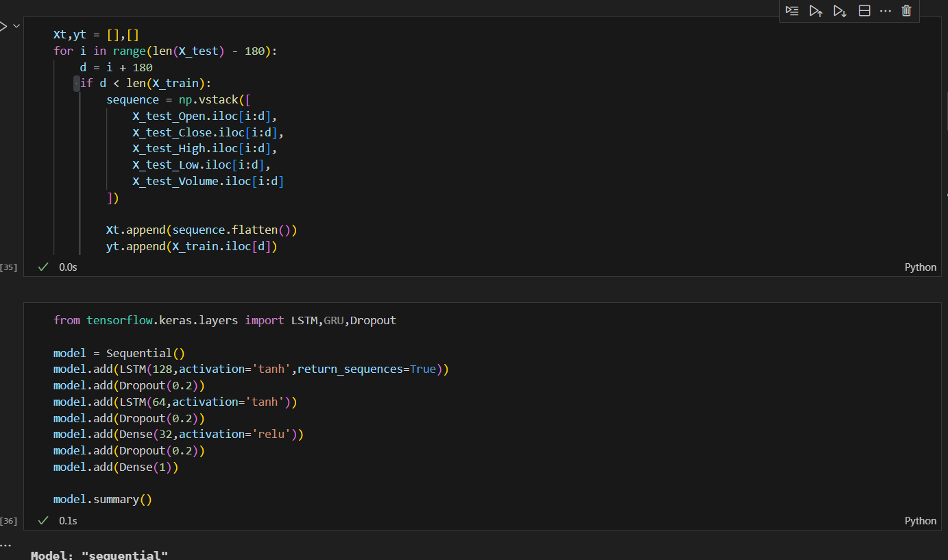Open More Actions ellipsis in cell toolbar
This screenshot has height=560, width=948.
(x=885, y=10)
